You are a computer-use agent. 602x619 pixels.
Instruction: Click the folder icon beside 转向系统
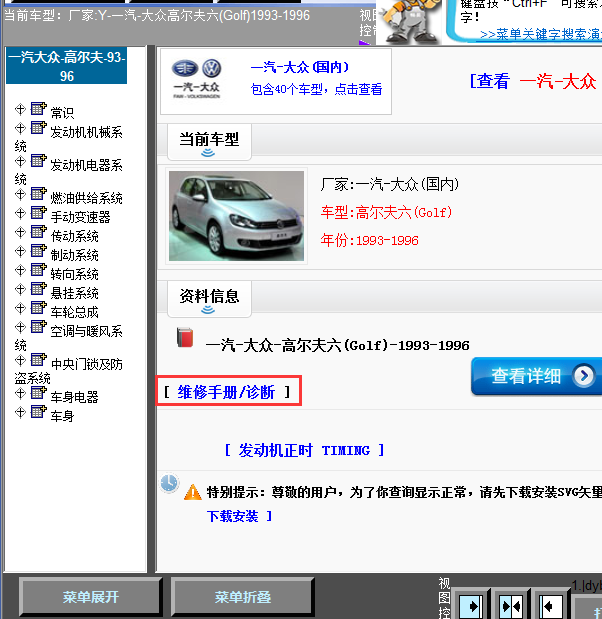point(39,270)
